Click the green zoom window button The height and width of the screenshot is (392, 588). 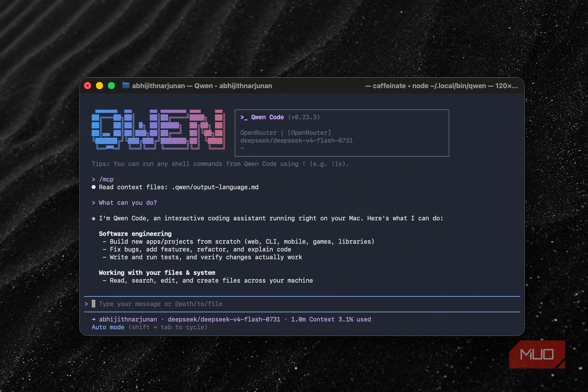111,86
